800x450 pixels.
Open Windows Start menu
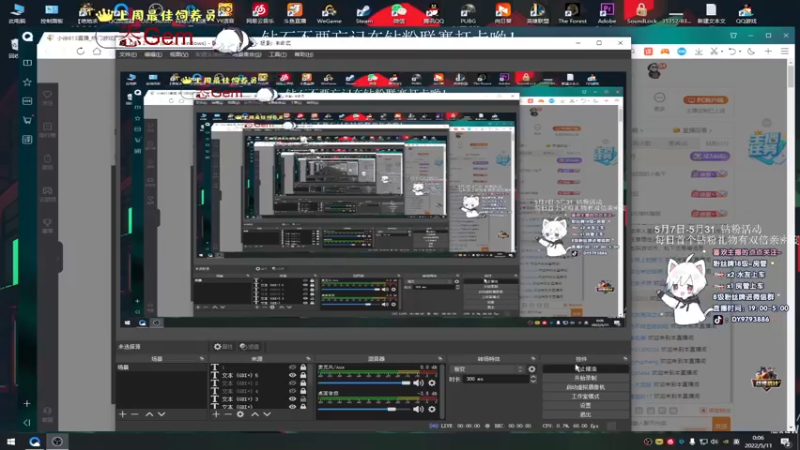11,441
